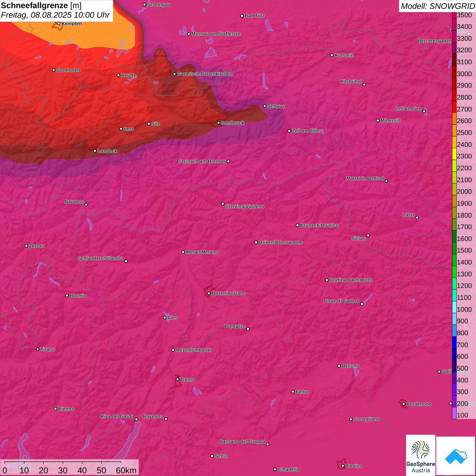
Task: Click the "Bassano del Grappa" label
Action: pyautogui.click(x=242, y=441)
